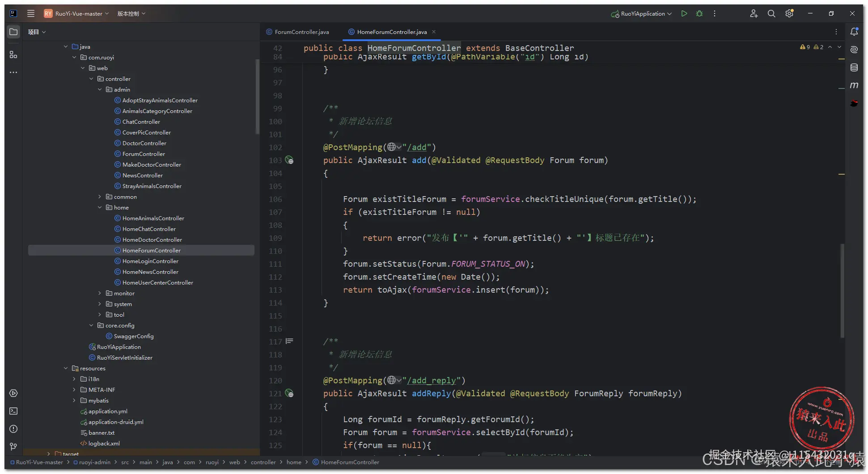This screenshot has width=868, height=474.
Task: Open the Terminal tool window icon
Action: (x=13, y=411)
